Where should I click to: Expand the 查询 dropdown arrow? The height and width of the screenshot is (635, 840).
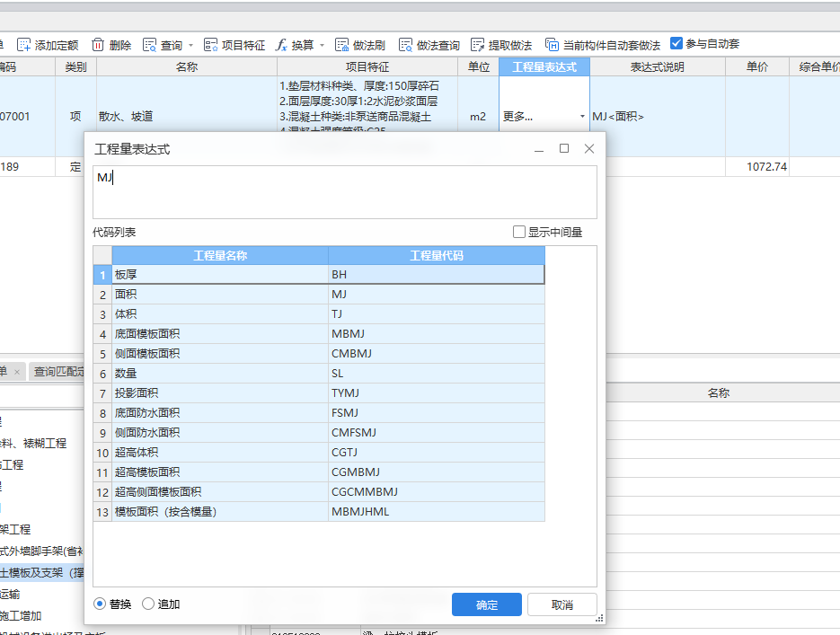tap(190, 46)
